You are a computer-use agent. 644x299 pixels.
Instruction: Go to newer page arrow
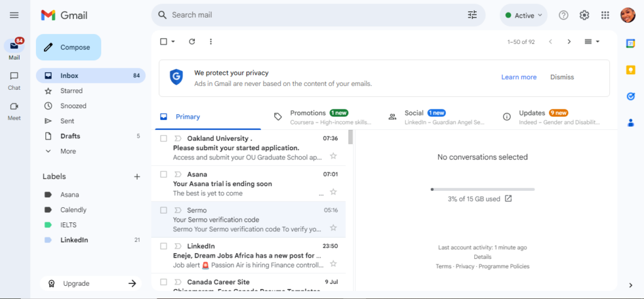pyautogui.click(x=550, y=41)
